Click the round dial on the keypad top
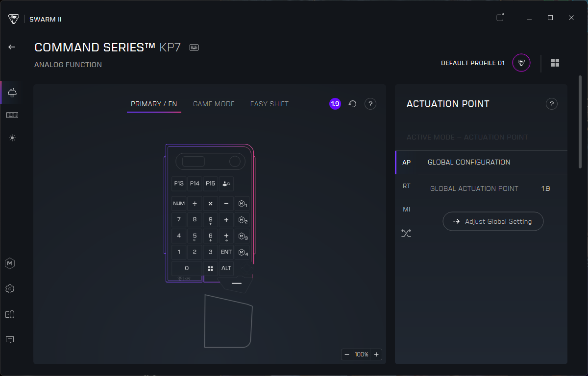Screen dimensions: 588x376 point(235,161)
